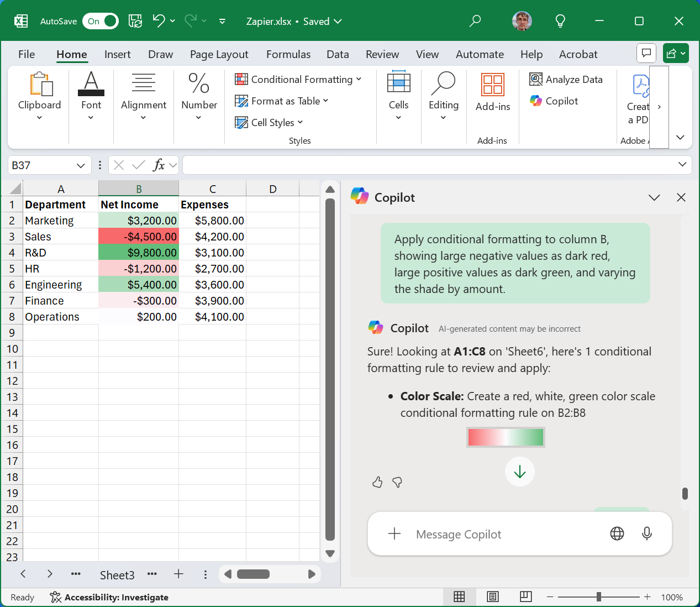700x607 pixels.
Task: Open Conditional Formatting menu
Action: pos(298,79)
